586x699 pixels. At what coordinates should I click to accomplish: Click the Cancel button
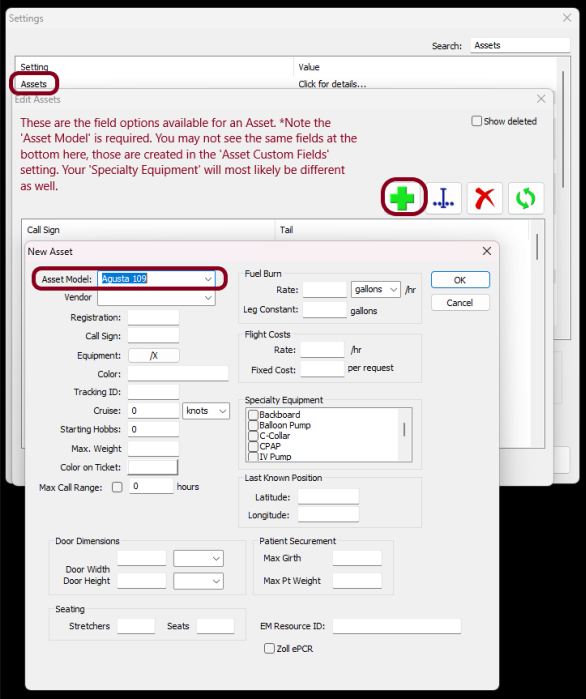pyautogui.click(x=460, y=303)
